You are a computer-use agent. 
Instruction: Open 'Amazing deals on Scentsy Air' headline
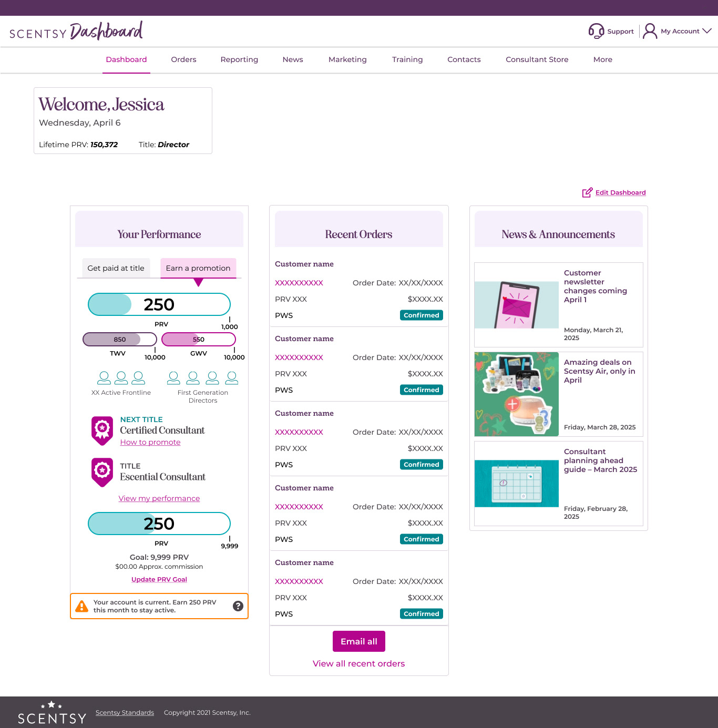(x=600, y=371)
